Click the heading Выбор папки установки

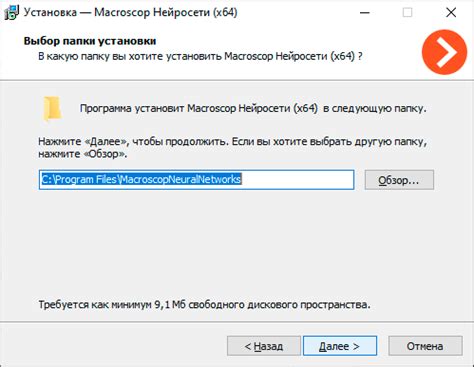pyautogui.click(x=90, y=41)
